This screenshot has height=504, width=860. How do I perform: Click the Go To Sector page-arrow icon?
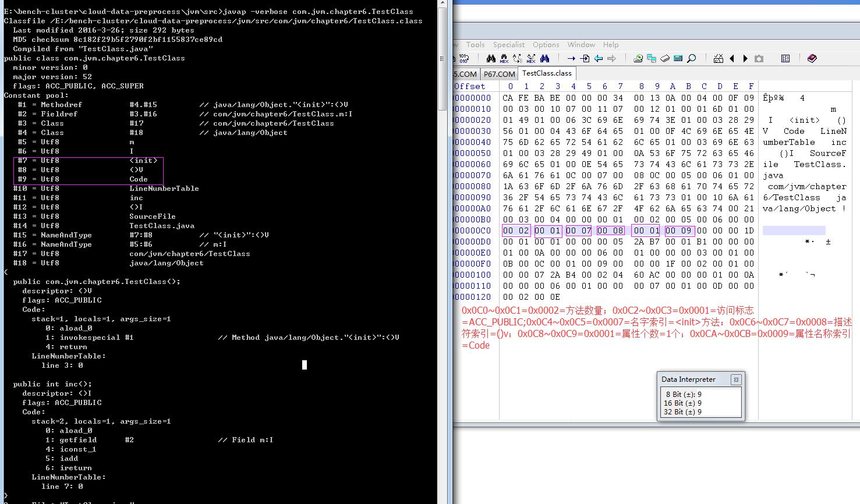tap(585, 58)
